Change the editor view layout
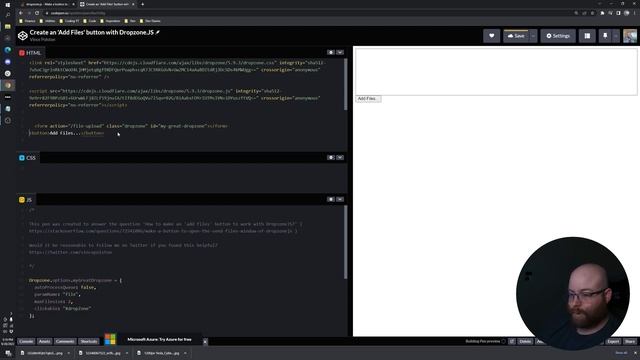This screenshot has width=640, height=360. click(x=587, y=36)
